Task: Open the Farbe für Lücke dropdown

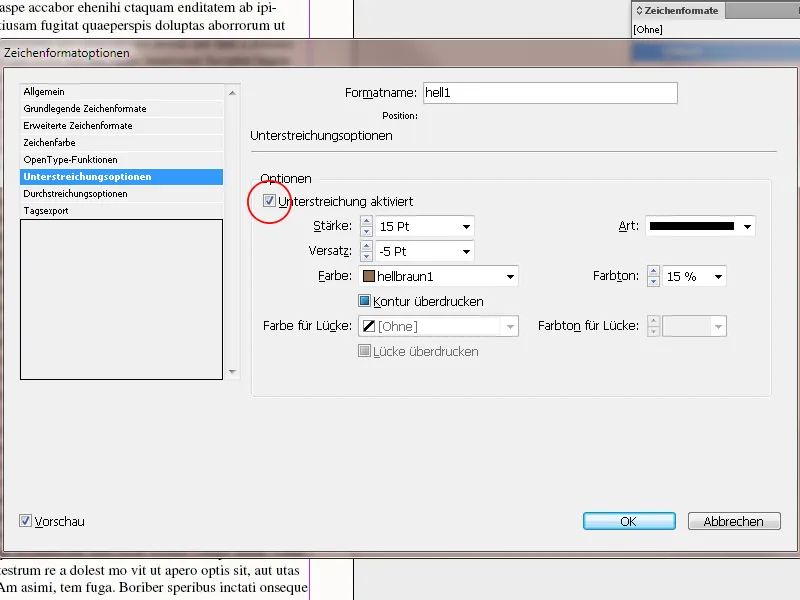Action: coord(510,327)
